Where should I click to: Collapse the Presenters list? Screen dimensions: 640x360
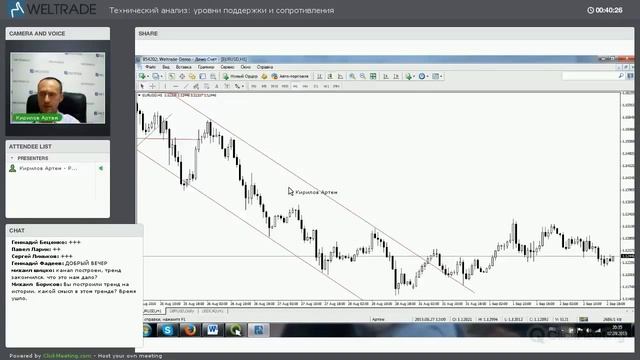(12, 158)
